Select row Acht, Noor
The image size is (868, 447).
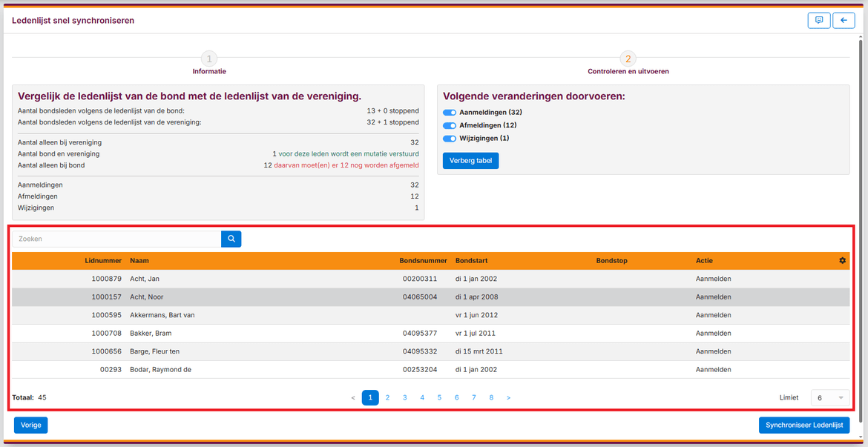431,297
